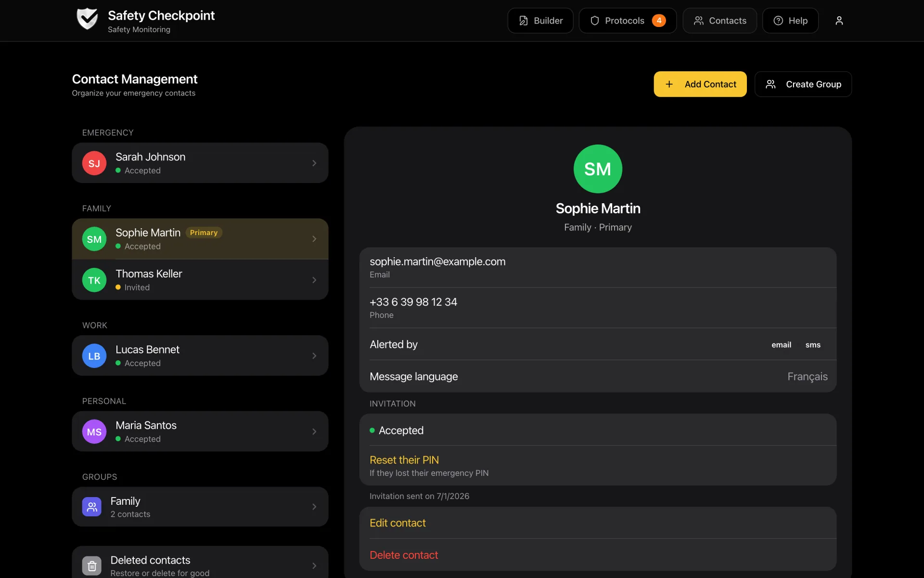Click the MS avatar for Maria Santos
Screen dimensions: 924x578
click(94, 432)
